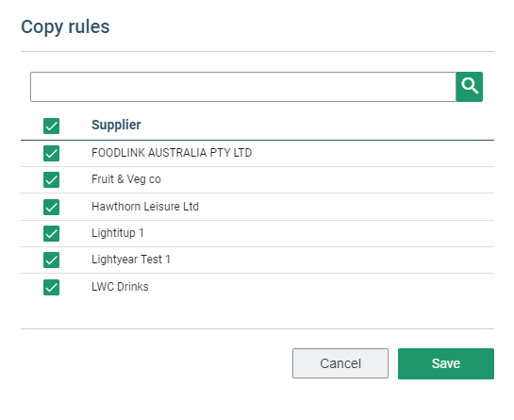514x420 pixels.
Task: Disable the LWC Drinks checkbox
Action: (x=52, y=288)
